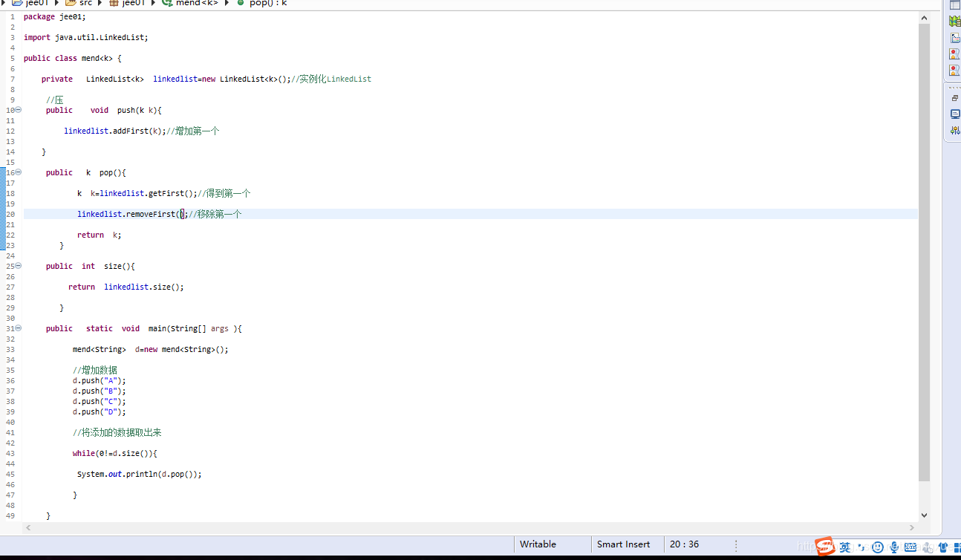The image size is (961, 560).
Task: Click vertical scrollbar down arrow
Action: [925, 515]
